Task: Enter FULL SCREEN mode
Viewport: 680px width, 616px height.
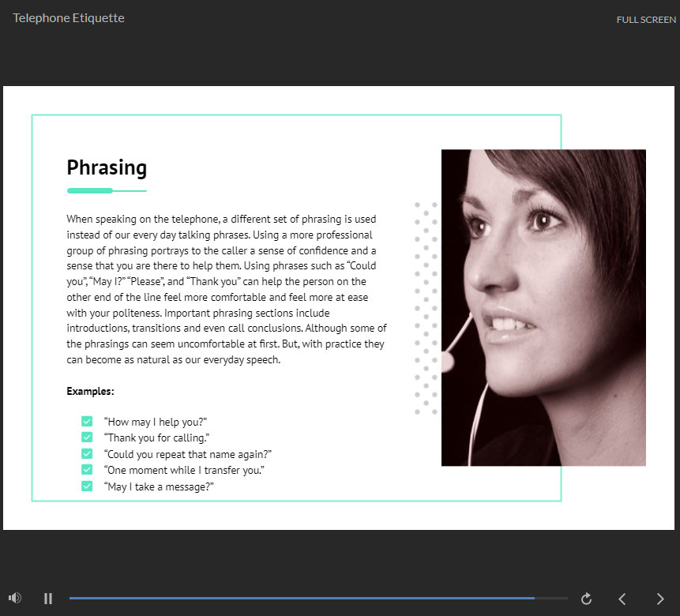Action: 645,20
